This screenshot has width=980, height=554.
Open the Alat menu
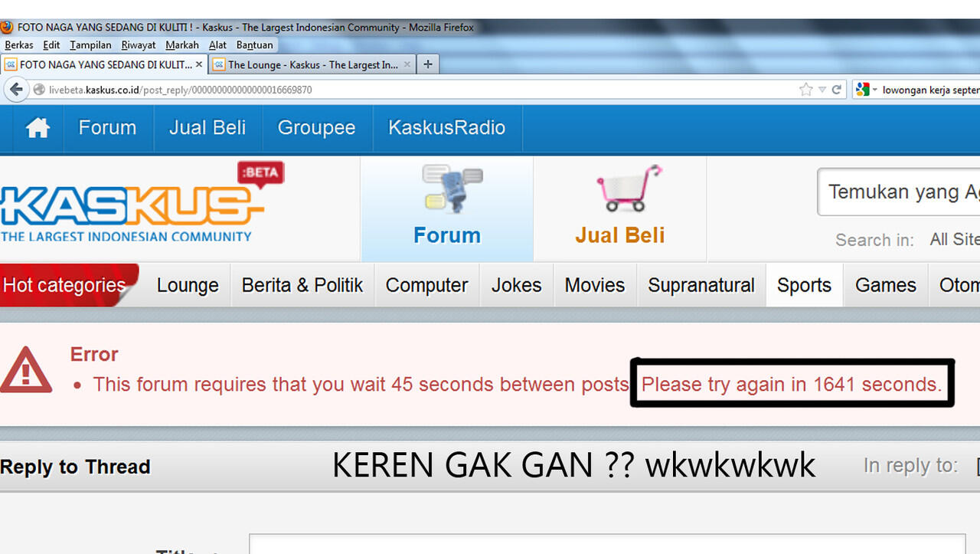[x=217, y=45]
